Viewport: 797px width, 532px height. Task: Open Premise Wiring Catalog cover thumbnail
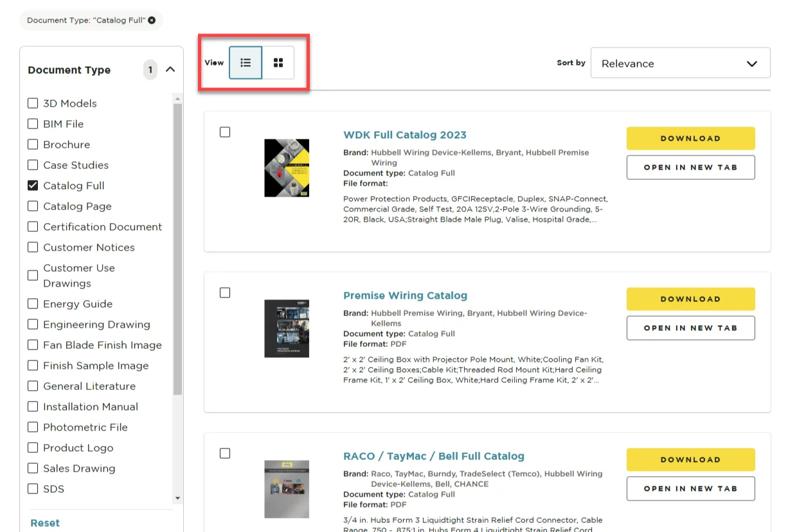[287, 328]
